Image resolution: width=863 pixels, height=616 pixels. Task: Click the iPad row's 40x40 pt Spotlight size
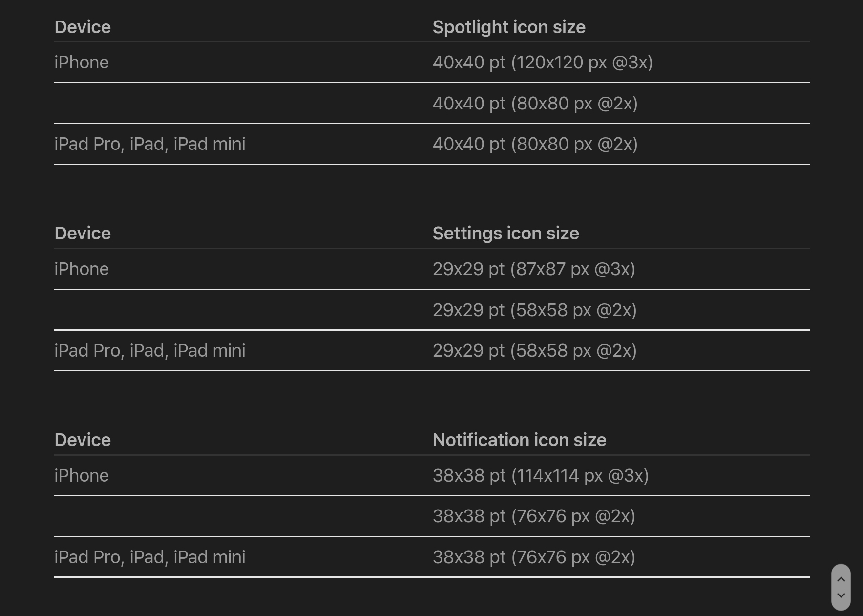click(x=535, y=144)
